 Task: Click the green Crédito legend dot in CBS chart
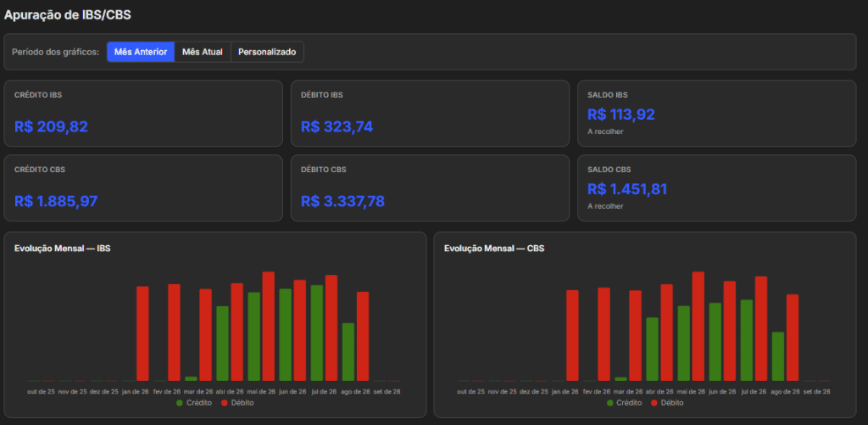click(x=610, y=403)
